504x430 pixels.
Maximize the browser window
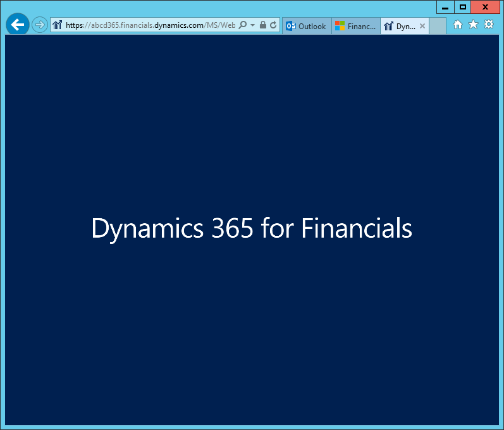[462, 7]
